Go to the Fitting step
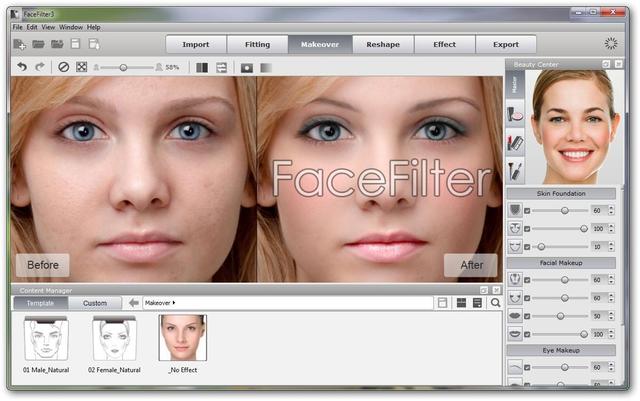This screenshot has width=640, height=401. (258, 44)
